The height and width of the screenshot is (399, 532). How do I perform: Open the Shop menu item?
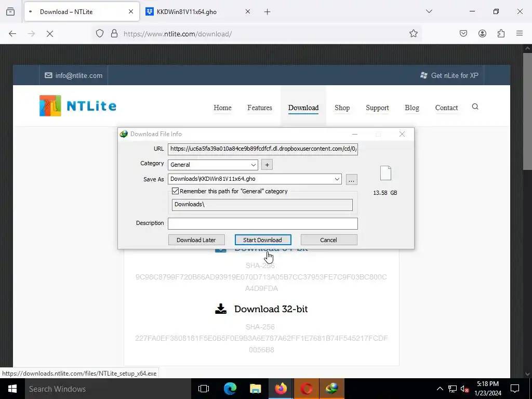[x=342, y=108]
